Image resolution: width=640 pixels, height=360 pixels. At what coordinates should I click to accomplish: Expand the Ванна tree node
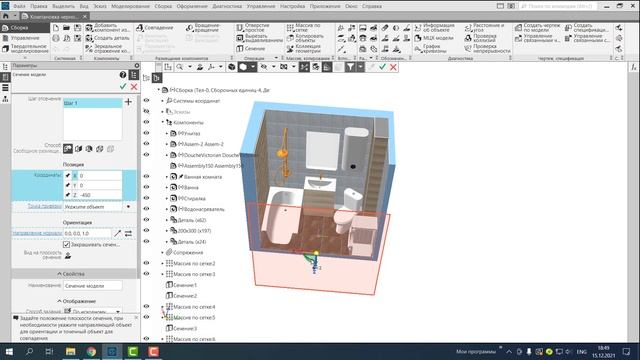click(x=167, y=187)
